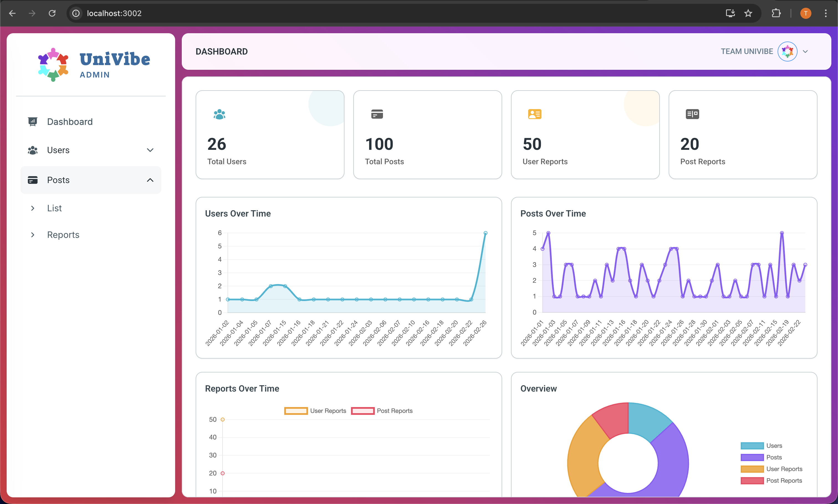Image resolution: width=838 pixels, height=504 pixels.
Task: Click the Users group icon in sidebar
Action: pyautogui.click(x=33, y=150)
